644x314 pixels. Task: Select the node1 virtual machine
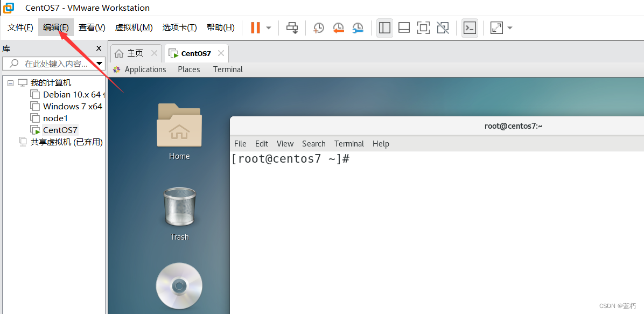(x=55, y=118)
